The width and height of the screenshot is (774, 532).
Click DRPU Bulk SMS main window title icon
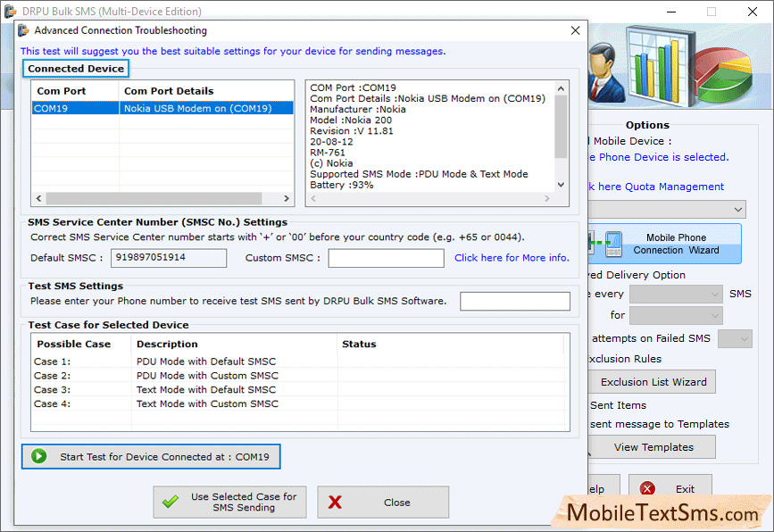(x=11, y=11)
